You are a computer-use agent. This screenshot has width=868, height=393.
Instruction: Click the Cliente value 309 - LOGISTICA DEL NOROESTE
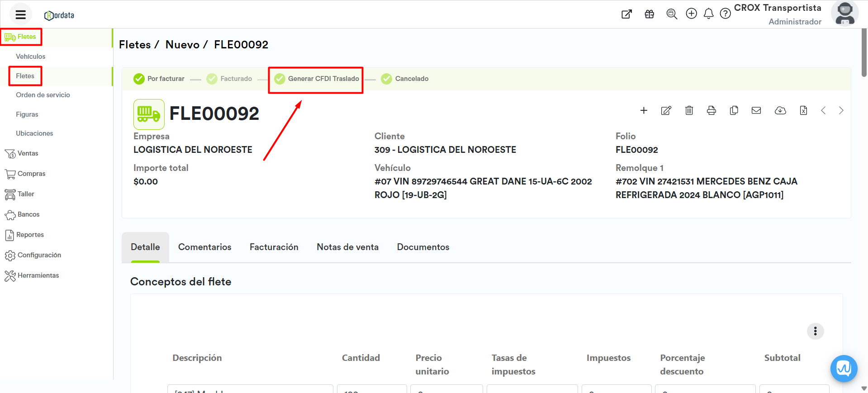point(445,150)
